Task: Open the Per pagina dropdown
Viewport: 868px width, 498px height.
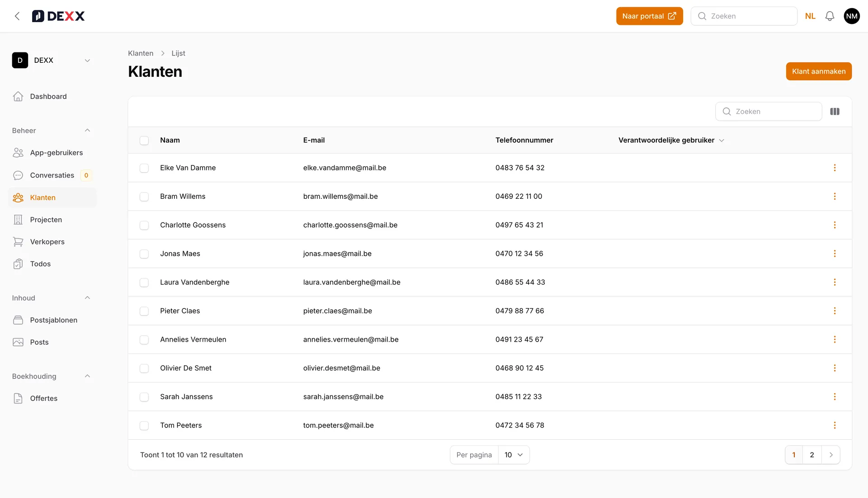Action: 514,455
